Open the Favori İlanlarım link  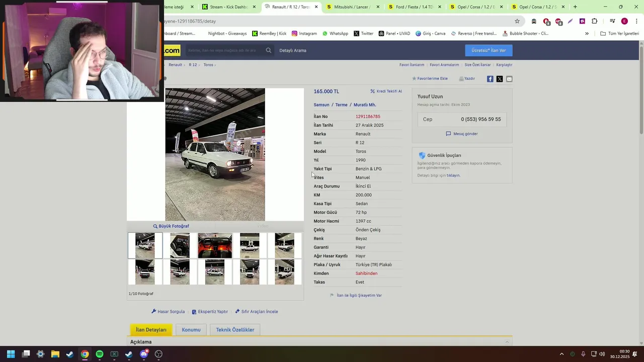point(412,65)
